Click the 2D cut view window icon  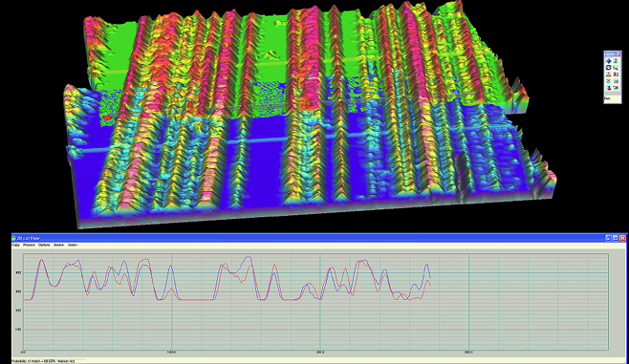tap(14, 238)
